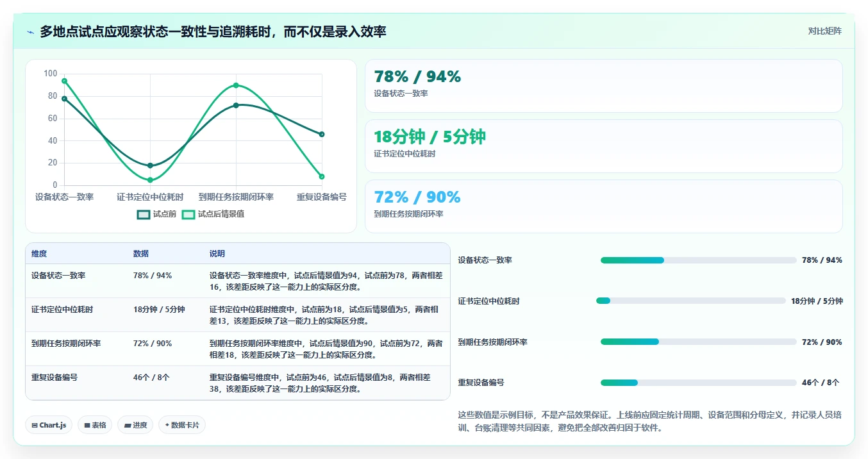This screenshot has height=459, width=868.
Task: Click the 数据卡片 chip
Action: [182, 425]
